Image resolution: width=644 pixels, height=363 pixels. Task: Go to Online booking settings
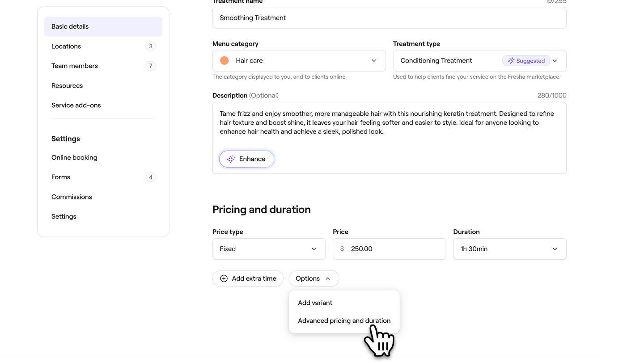pyautogui.click(x=74, y=157)
